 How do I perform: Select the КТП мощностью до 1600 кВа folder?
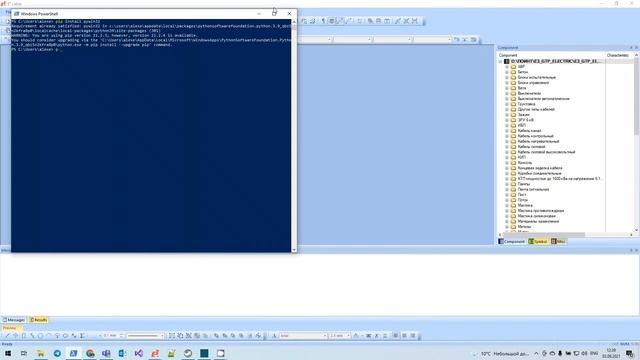[x=559, y=178]
